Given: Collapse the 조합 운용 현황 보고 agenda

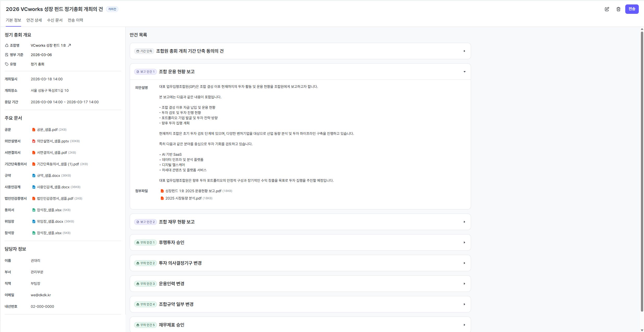Looking at the screenshot, I should click(x=464, y=72).
